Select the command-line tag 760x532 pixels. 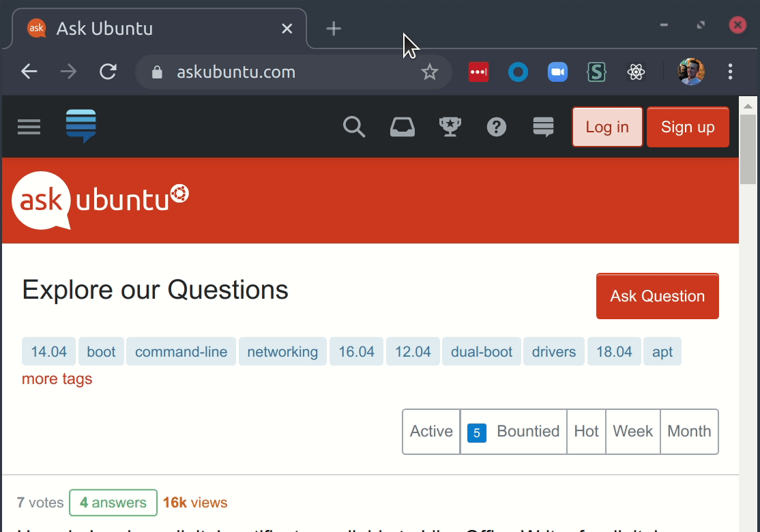181,351
